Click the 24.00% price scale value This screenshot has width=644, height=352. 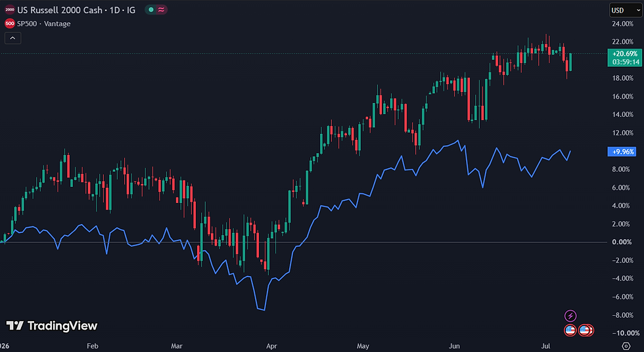click(623, 24)
